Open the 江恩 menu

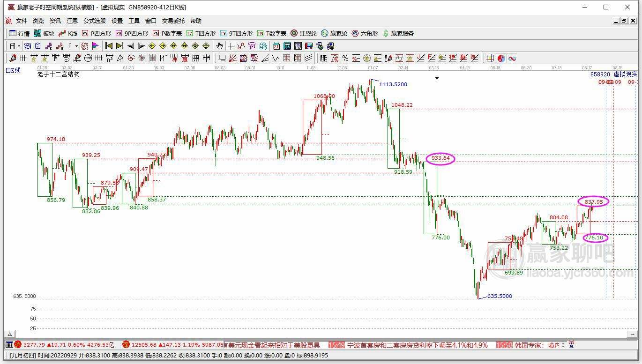pyautogui.click(x=72, y=21)
